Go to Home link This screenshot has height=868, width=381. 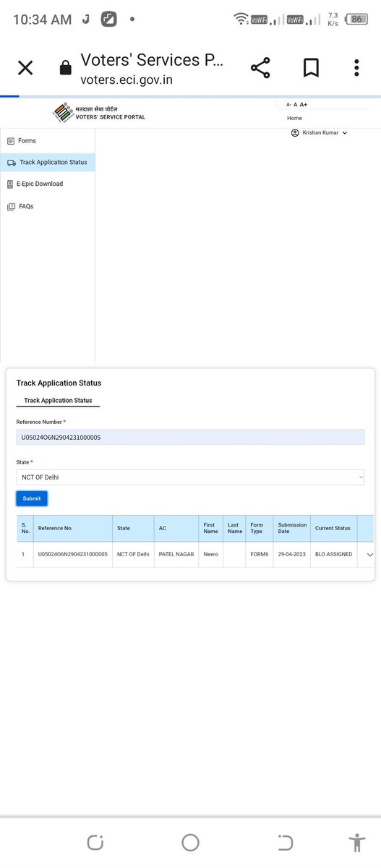pyautogui.click(x=294, y=118)
